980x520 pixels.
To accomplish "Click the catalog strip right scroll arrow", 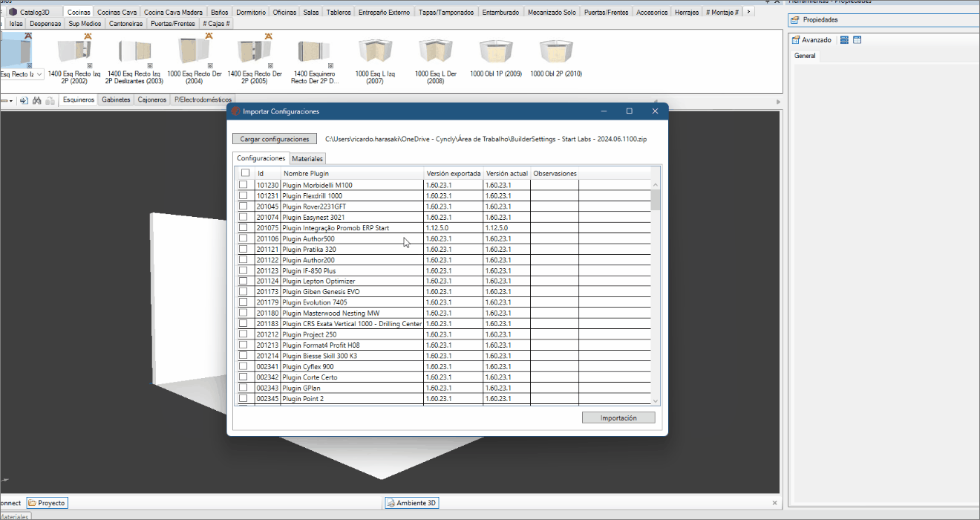I will click(x=749, y=12).
